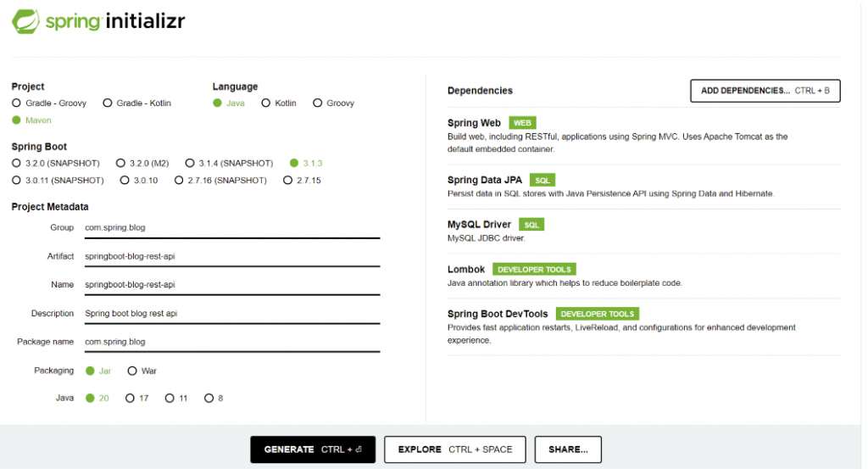Edit the Description input field
This screenshot has width=868, height=469.
tap(232, 314)
